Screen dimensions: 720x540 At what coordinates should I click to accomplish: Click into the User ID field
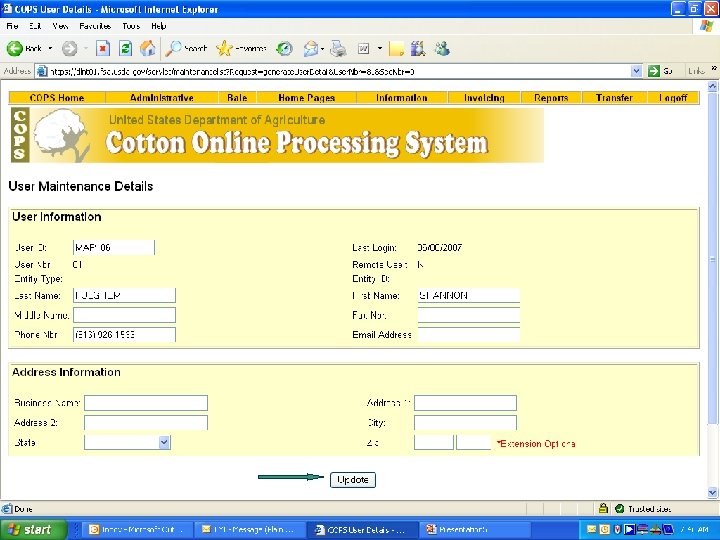pyautogui.click(x=114, y=247)
